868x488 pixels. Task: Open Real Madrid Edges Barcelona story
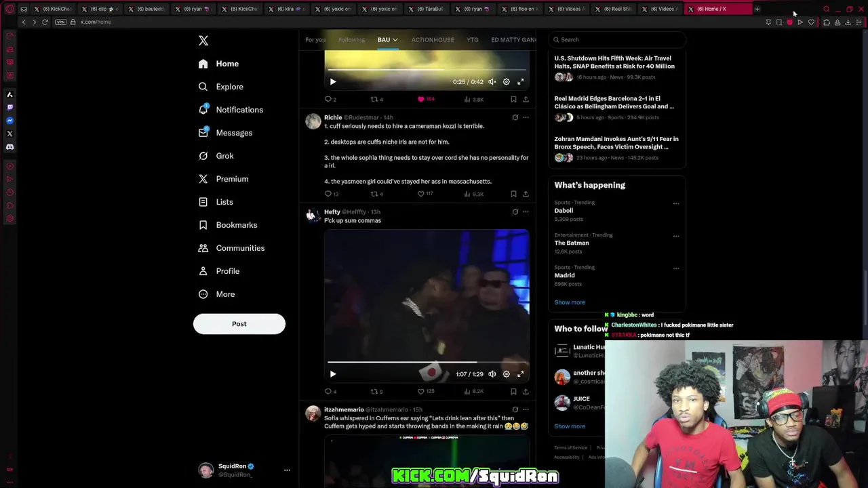(x=617, y=108)
